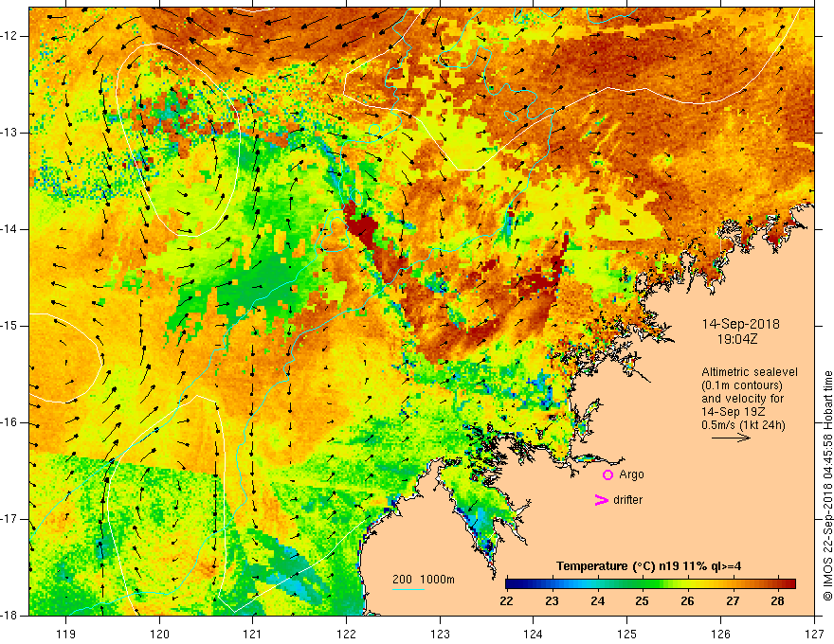Click the Temperature (°C) n19 title text
The image size is (834, 644).
648,566
